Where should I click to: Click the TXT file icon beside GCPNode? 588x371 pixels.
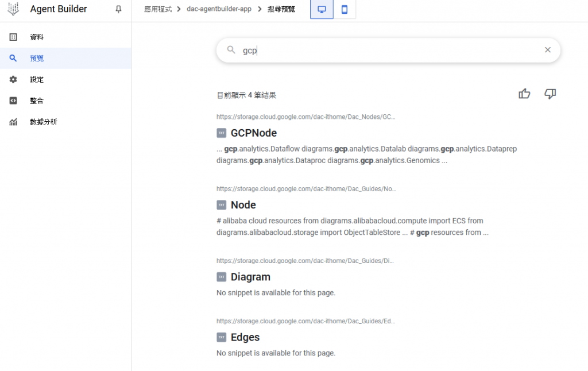221,133
